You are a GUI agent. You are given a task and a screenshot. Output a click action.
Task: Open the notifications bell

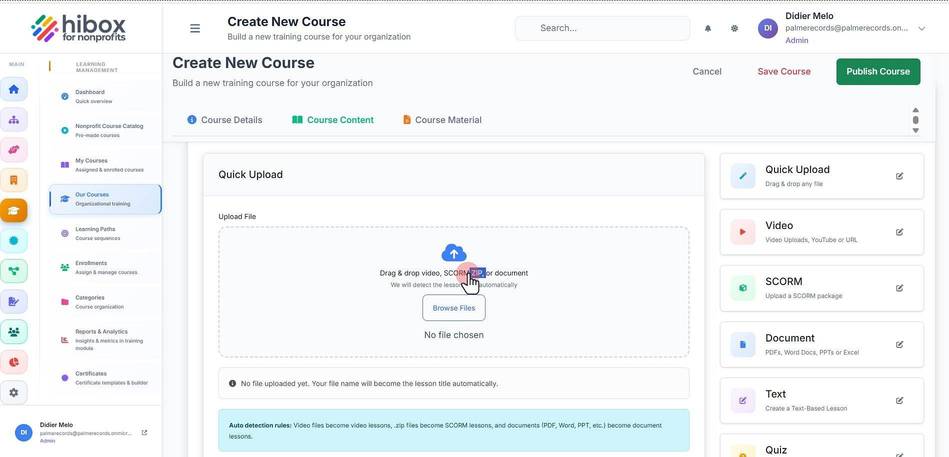click(x=708, y=28)
